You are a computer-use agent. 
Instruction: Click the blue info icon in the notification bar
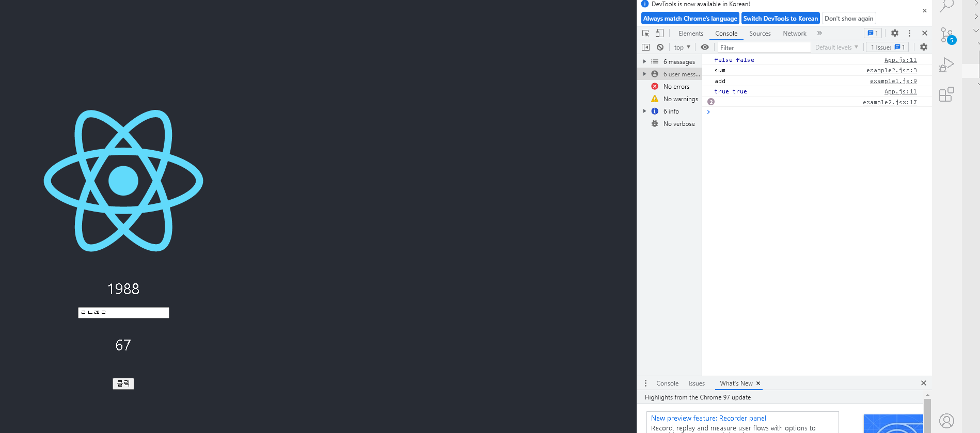coord(645,4)
